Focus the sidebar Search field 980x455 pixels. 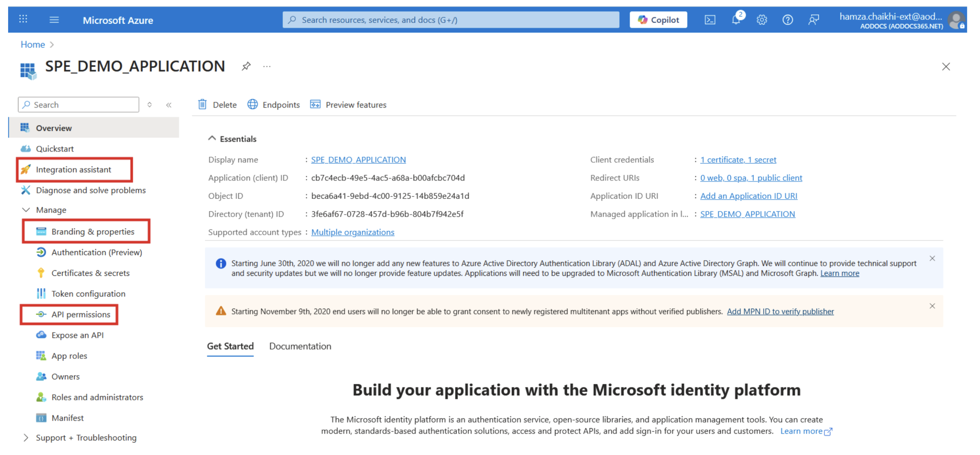78,105
